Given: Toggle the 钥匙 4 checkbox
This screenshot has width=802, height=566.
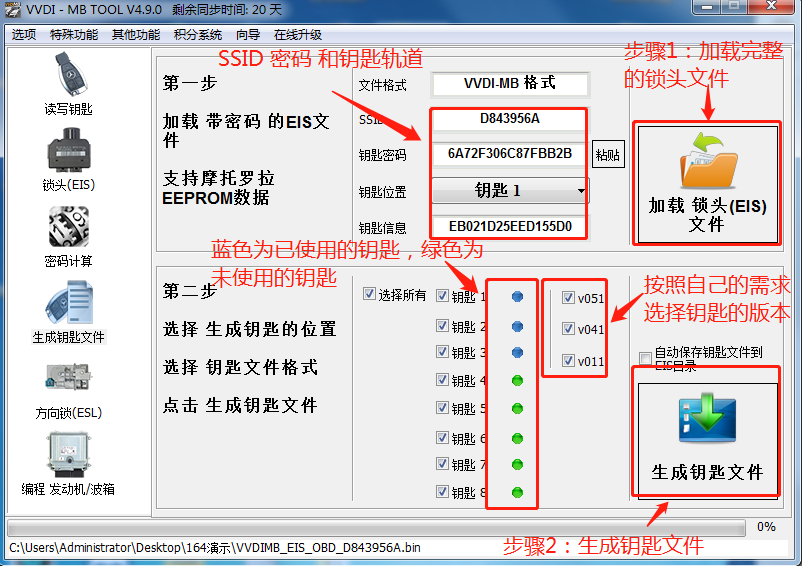Looking at the screenshot, I should point(442,379).
